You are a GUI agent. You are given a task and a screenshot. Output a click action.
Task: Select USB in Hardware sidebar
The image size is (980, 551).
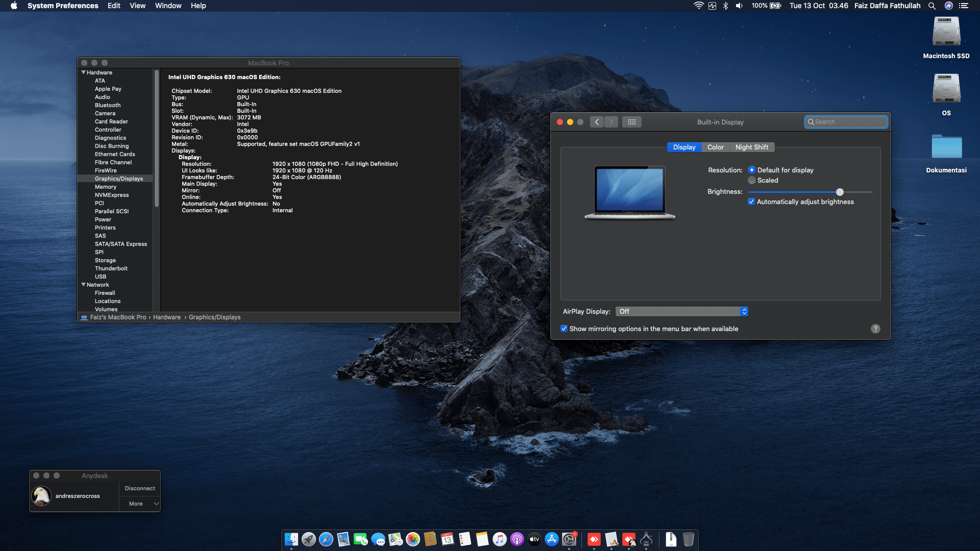click(x=101, y=277)
